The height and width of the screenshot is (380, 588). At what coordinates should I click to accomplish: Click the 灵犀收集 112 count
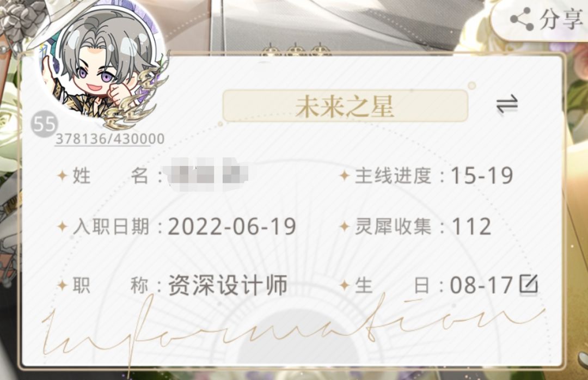[471, 226]
